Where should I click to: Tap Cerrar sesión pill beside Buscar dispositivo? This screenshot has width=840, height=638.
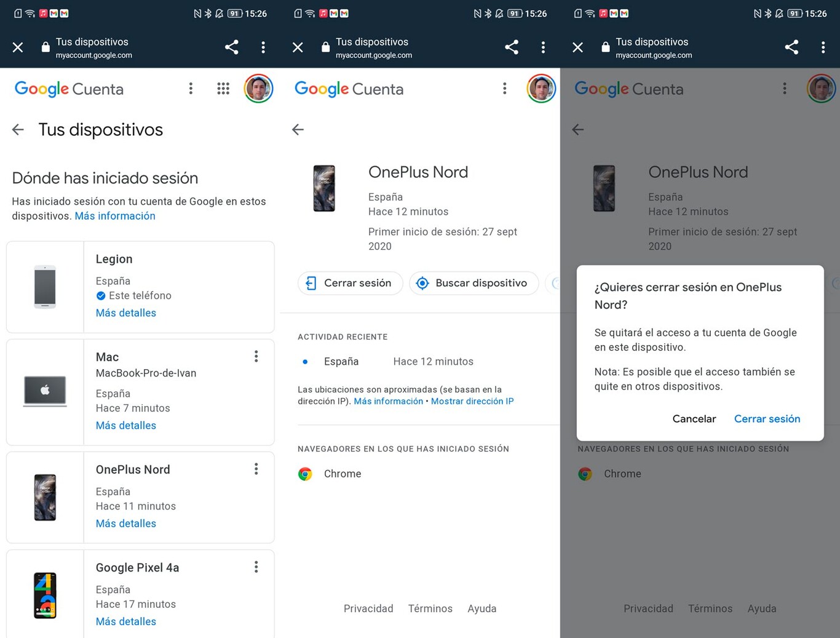click(x=350, y=283)
